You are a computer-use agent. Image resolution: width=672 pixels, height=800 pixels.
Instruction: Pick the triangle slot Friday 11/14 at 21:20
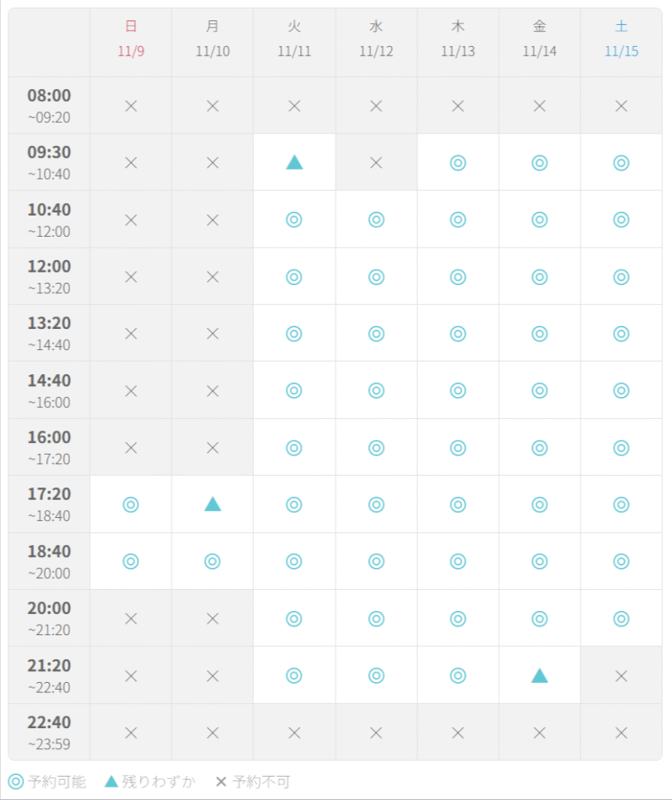539,676
